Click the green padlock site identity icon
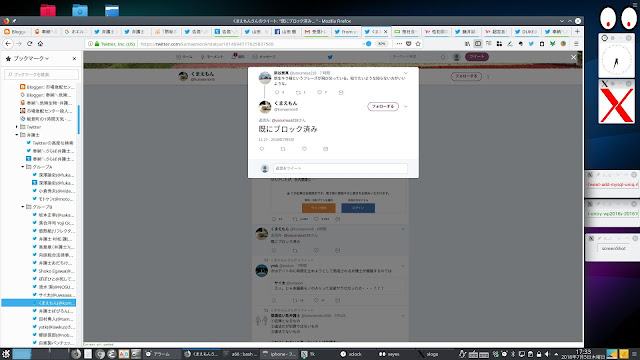640x360 pixels. pos(97,44)
